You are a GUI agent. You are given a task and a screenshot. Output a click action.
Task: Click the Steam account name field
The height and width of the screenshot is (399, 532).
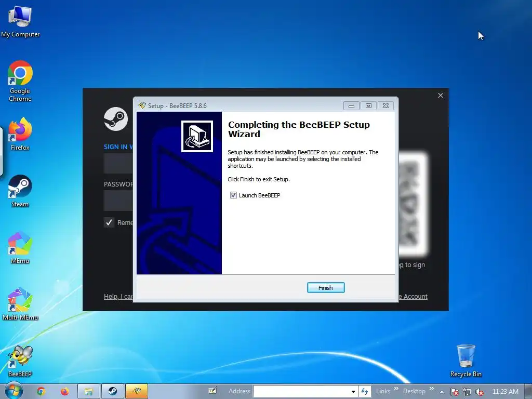pos(118,163)
